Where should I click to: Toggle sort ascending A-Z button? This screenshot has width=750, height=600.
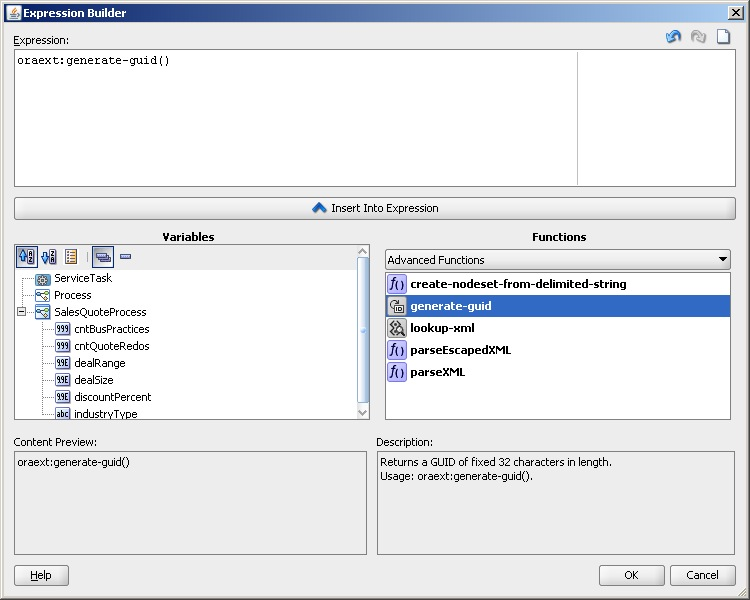click(x=27, y=257)
